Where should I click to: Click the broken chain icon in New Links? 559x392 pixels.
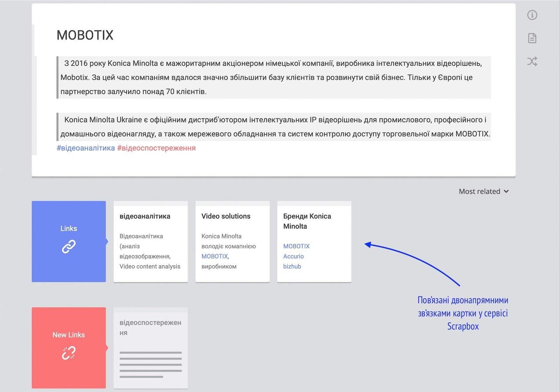pyautogui.click(x=69, y=353)
